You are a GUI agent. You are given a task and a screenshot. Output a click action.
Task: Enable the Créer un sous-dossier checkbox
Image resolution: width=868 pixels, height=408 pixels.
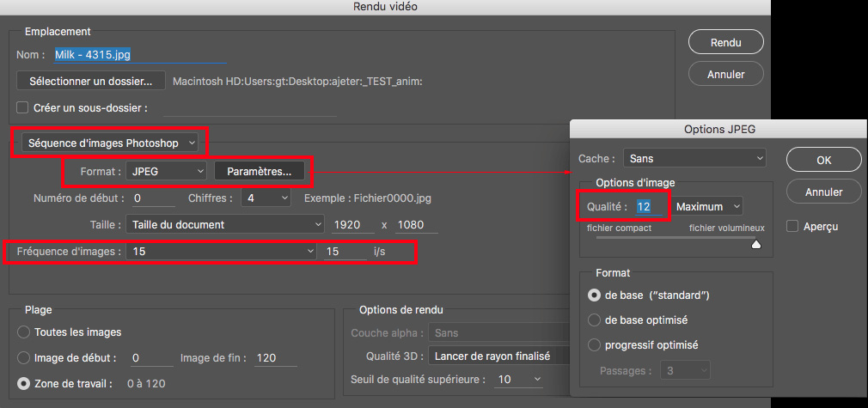pyautogui.click(x=22, y=107)
